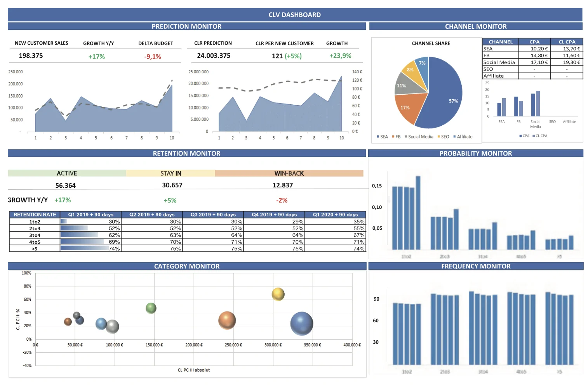Click the 24.003.375 CLR prediction value
Screen dimensions: 588x388
click(x=214, y=55)
